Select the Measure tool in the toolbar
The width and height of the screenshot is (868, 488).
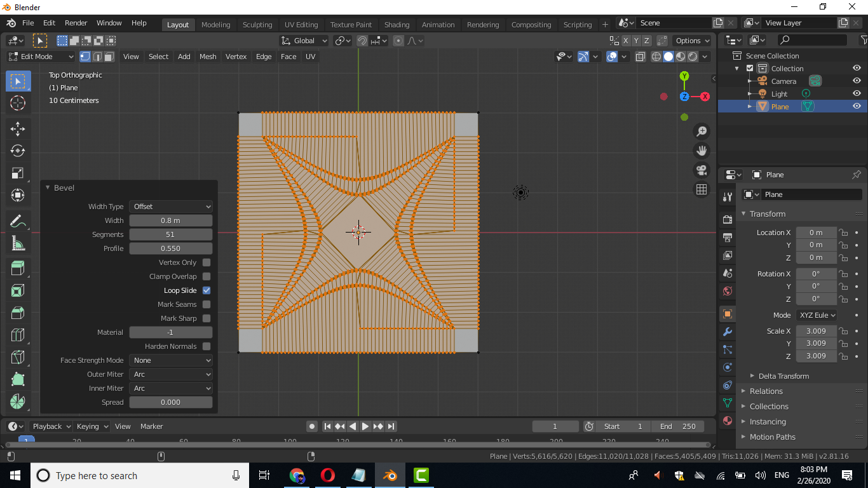(18, 243)
